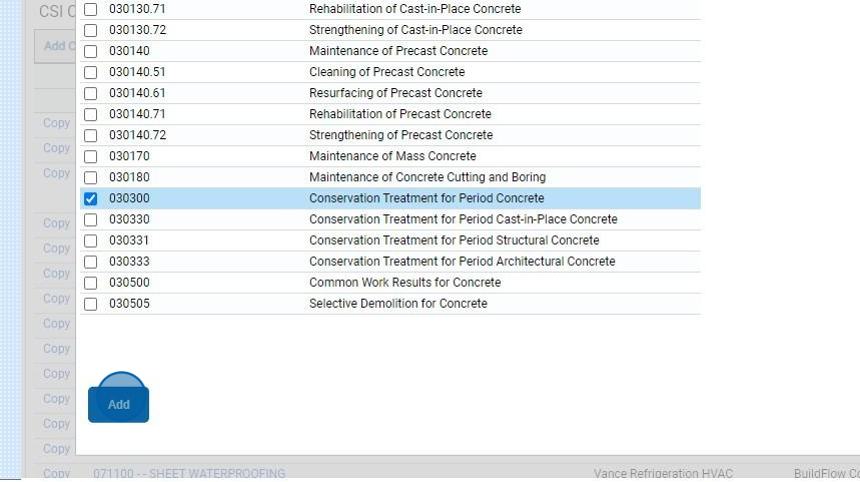This screenshot has height=482, width=860.
Task: Click 'Maintenance of Concrete Cutting and Boring' text
Action: (x=427, y=177)
